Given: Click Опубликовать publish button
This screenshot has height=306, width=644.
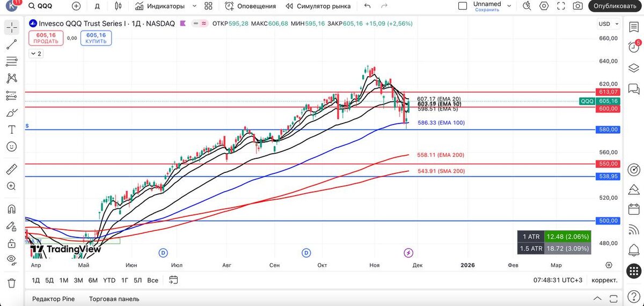Looking at the screenshot, I should click(x=616, y=6).
